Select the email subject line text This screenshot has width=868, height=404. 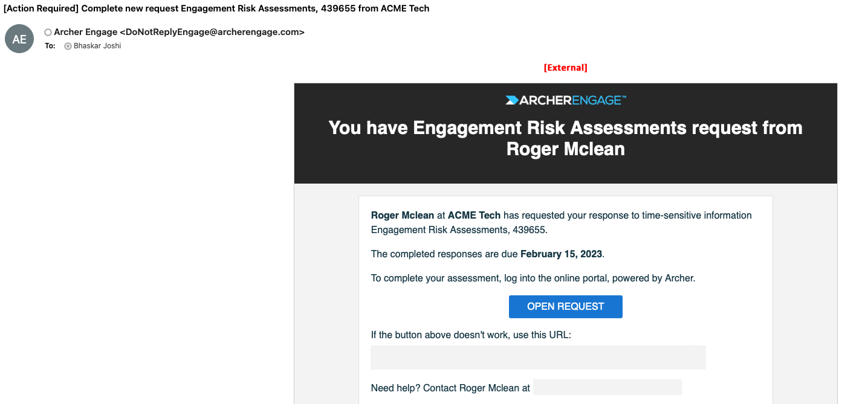[215, 8]
